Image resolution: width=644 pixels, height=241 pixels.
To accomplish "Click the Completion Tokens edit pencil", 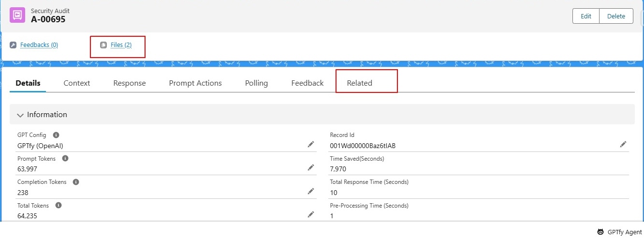I will (311, 191).
